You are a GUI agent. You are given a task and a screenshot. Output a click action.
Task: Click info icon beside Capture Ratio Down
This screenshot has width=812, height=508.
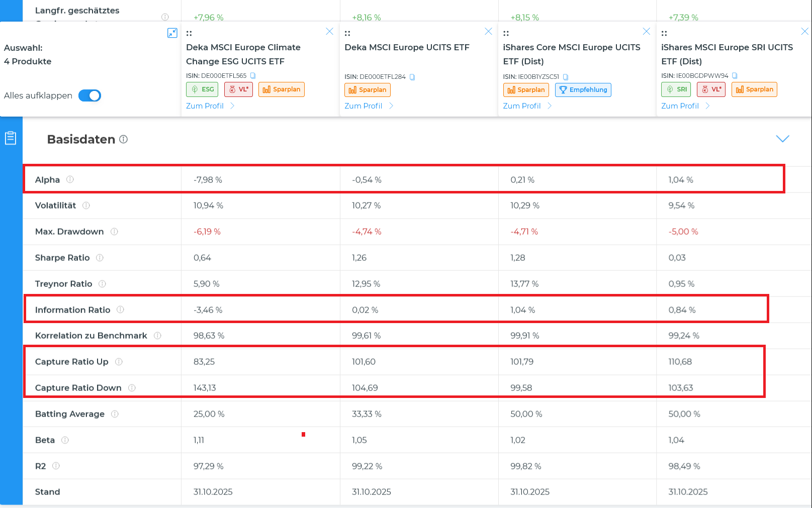(132, 388)
